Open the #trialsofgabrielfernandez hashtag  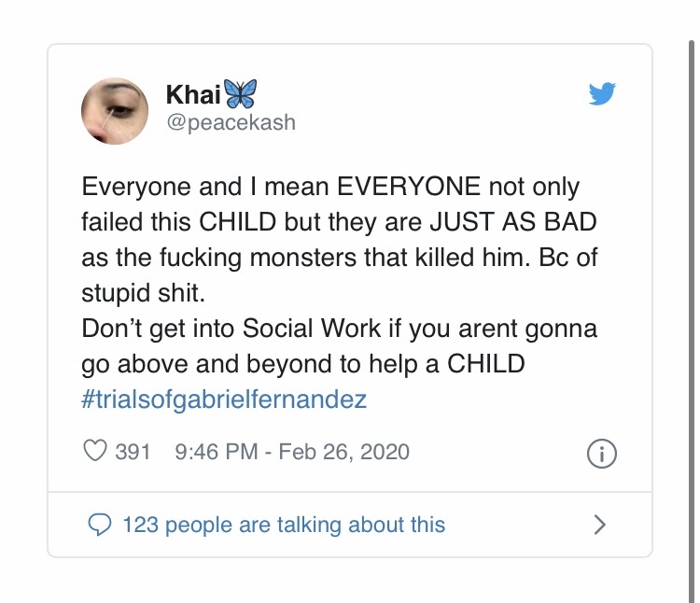click(224, 400)
